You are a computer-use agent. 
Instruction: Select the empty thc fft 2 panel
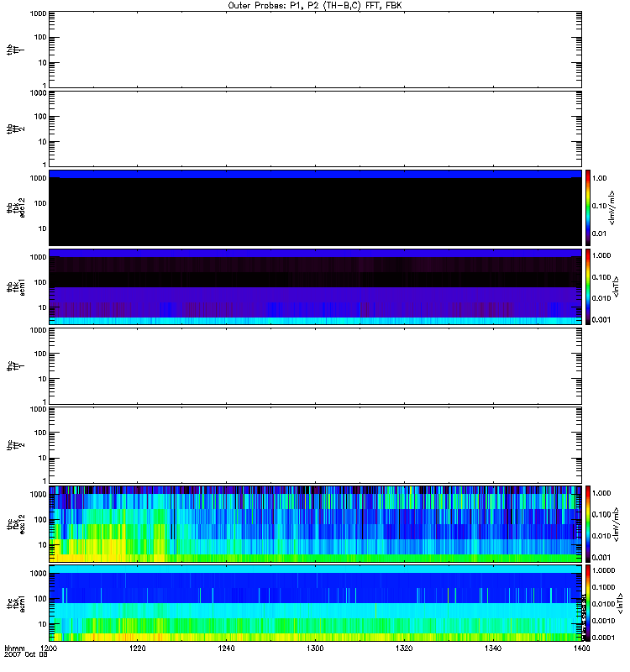[x=315, y=444]
